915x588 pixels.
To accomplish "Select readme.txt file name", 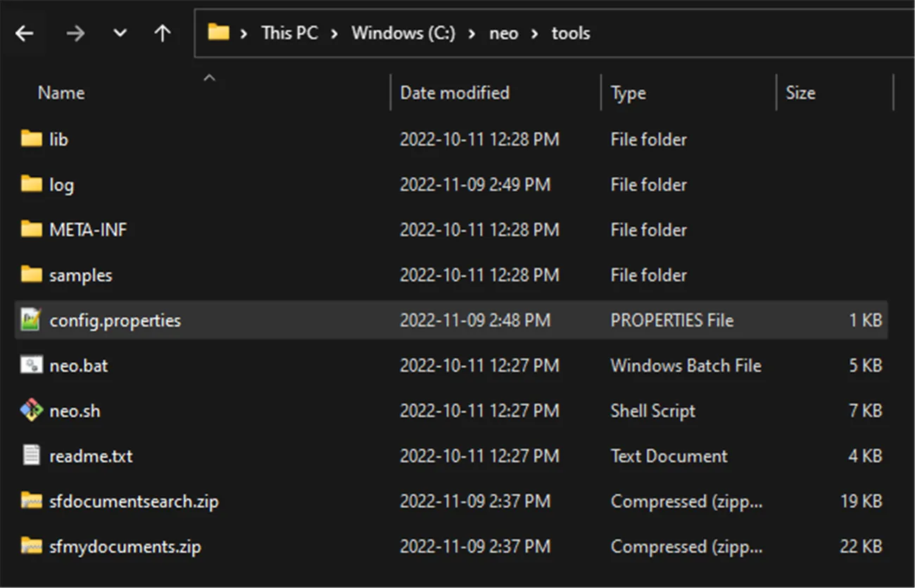I will [91, 456].
